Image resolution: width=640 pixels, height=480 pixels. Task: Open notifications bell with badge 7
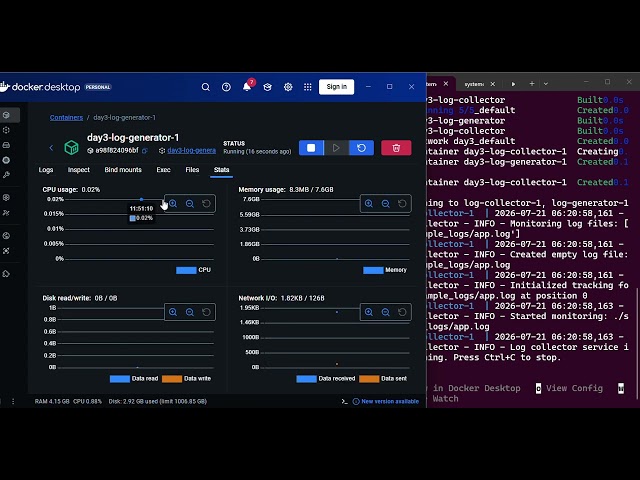[x=247, y=86]
